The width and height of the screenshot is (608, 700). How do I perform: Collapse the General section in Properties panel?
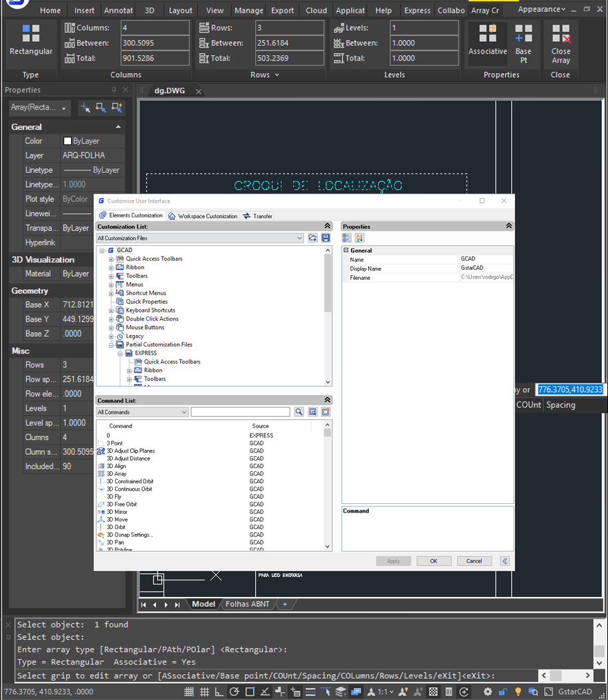[x=118, y=127]
